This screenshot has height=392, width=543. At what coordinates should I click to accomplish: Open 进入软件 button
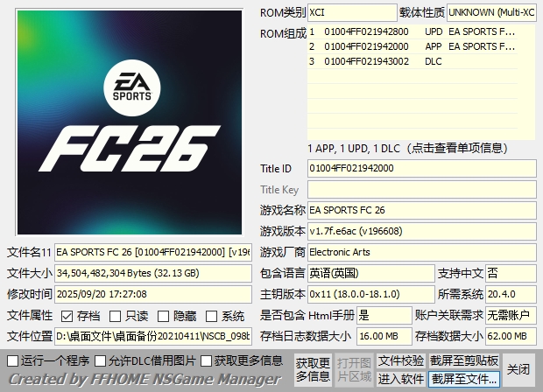pos(401,379)
